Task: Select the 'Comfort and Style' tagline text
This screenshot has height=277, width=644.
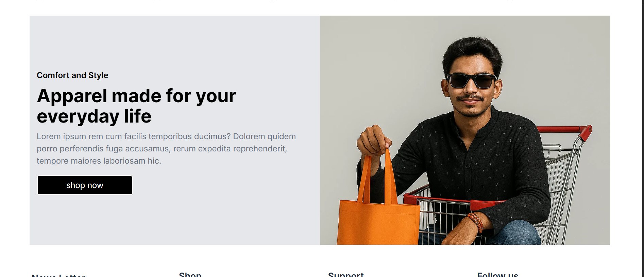Action: click(x=72, y=75)
